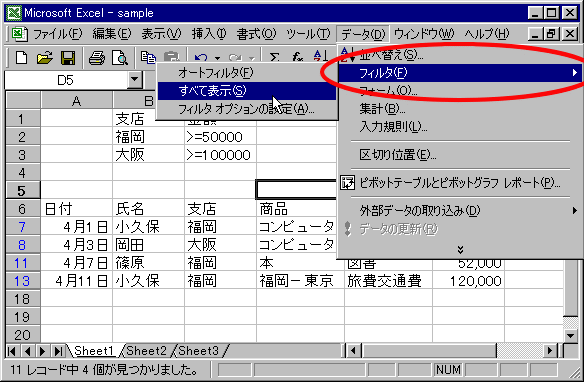Open the 編集(E) menu

(x=112, y=34)
